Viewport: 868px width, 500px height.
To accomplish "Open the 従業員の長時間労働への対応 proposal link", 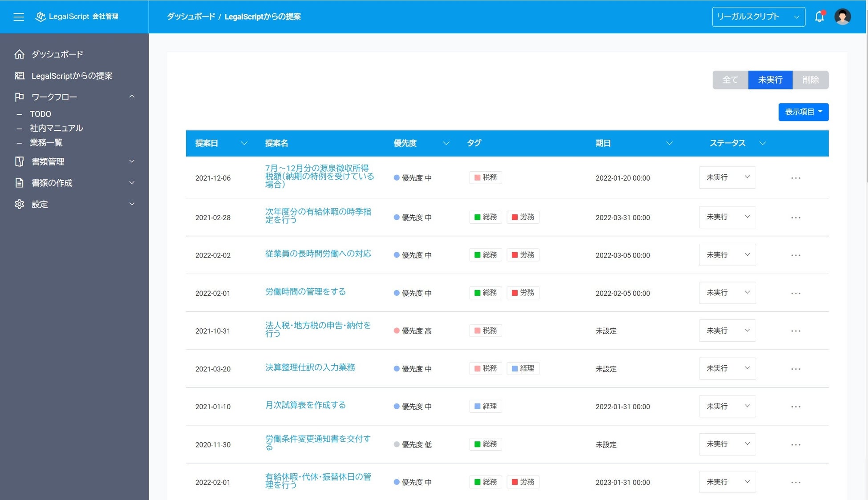I will [318, 254].
